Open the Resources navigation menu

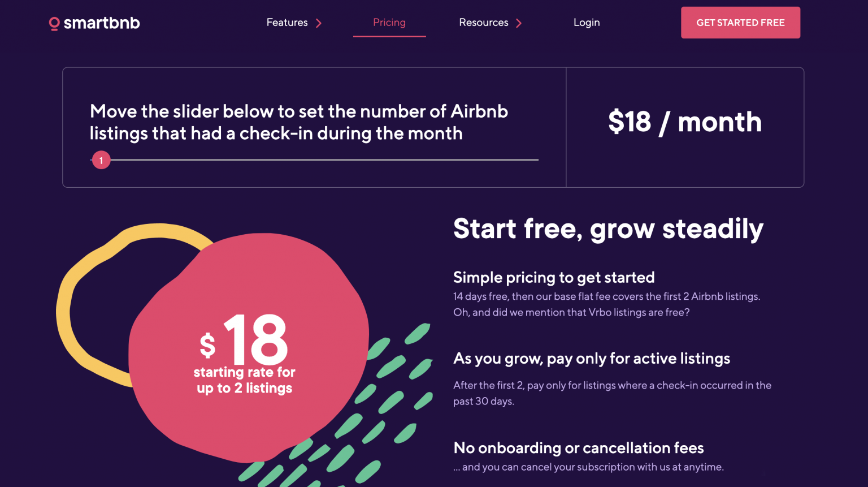pyautogui.click(x=484, y=23)
